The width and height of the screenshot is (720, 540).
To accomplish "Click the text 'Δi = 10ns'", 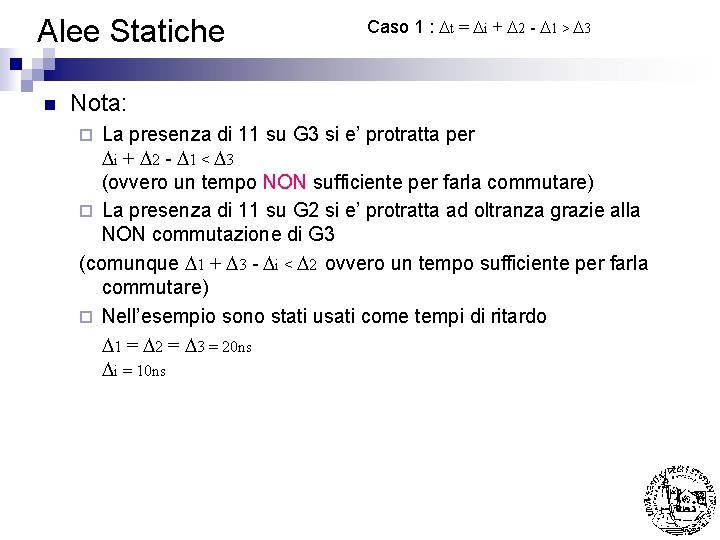I will (x=134, y=370).
